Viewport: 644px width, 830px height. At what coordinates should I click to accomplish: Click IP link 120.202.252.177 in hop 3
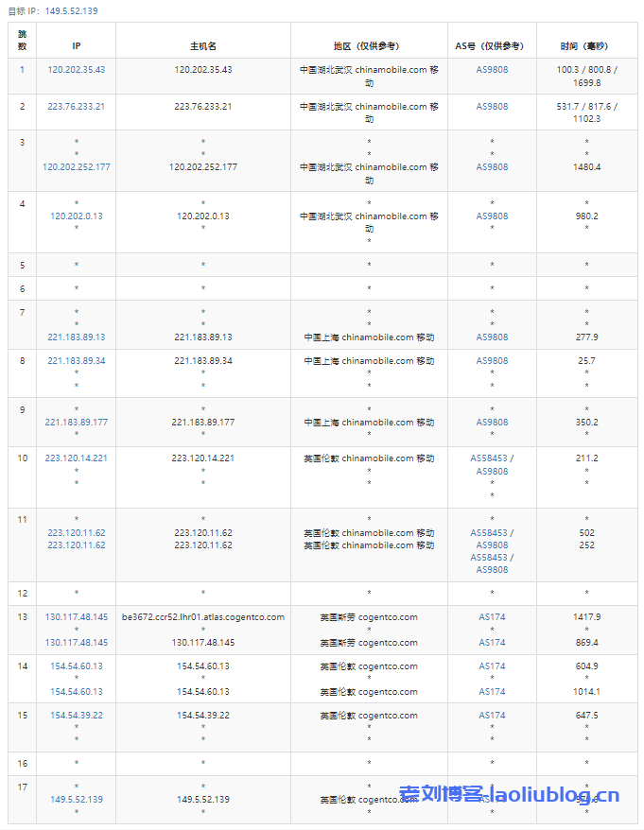pyautogui.click(x=76, y=167)
